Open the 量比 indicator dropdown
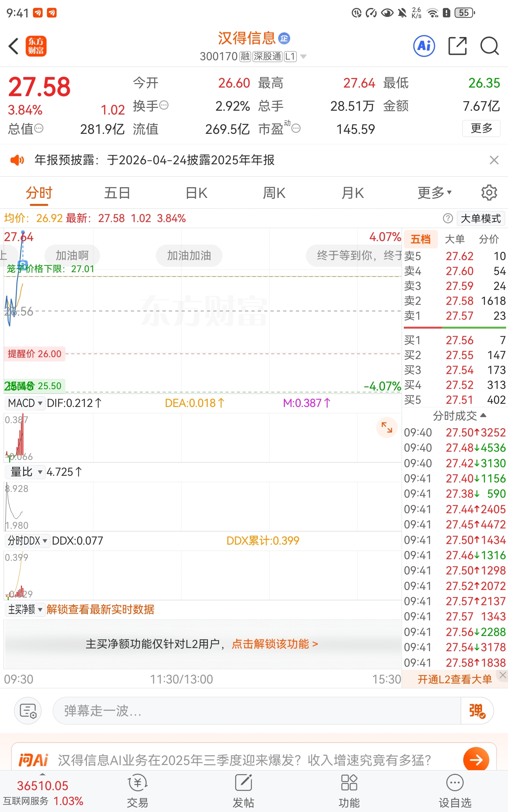Image resolution: width=508 pixels, height=812 pixels. click(25, 472)
